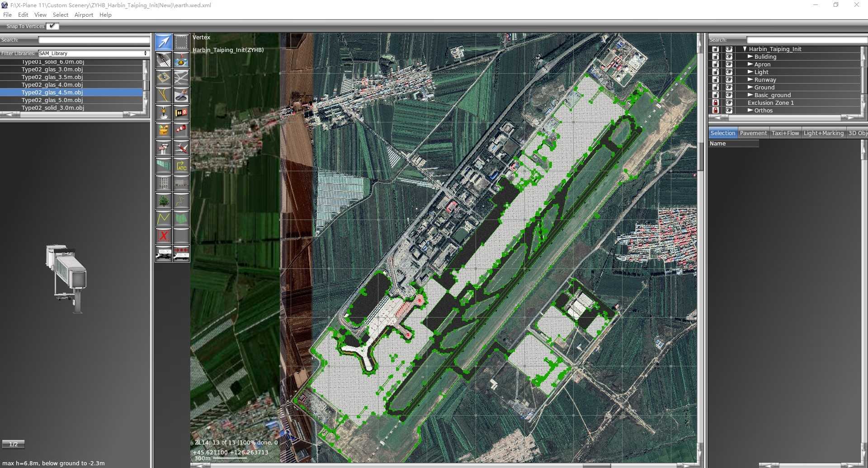Toggle the Snap To Vertices checkbox
This screenshot has height=468, width=868.
coord(52,26)
